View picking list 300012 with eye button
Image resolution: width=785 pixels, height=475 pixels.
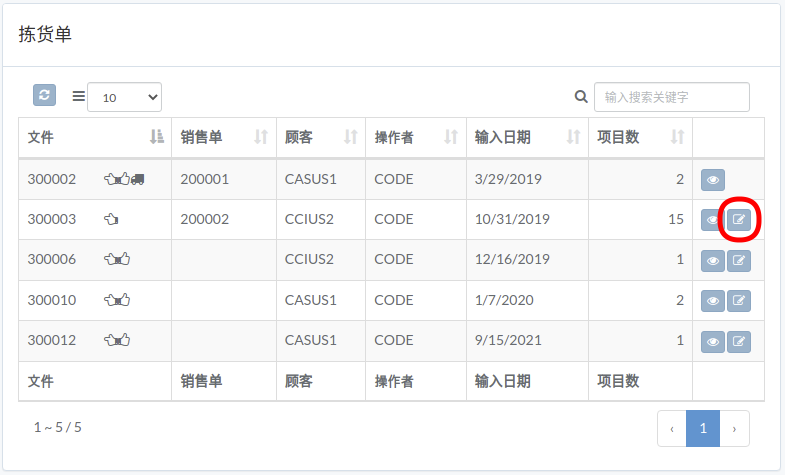(x=713, y=342)
